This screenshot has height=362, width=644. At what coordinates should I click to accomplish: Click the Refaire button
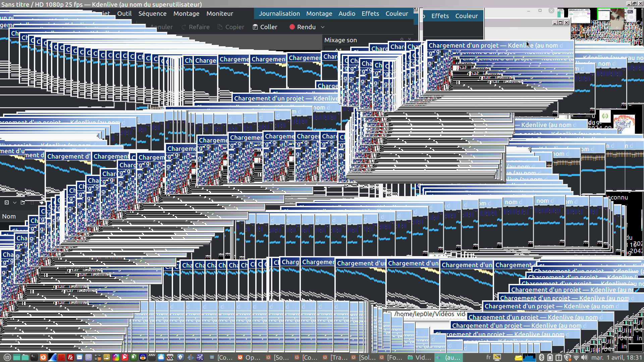click(x=196, y=27)
